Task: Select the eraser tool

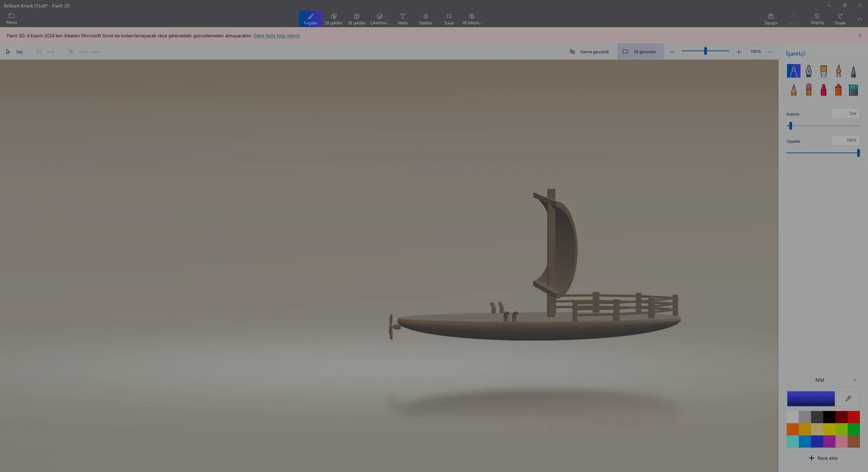Action: coord(809,90)
